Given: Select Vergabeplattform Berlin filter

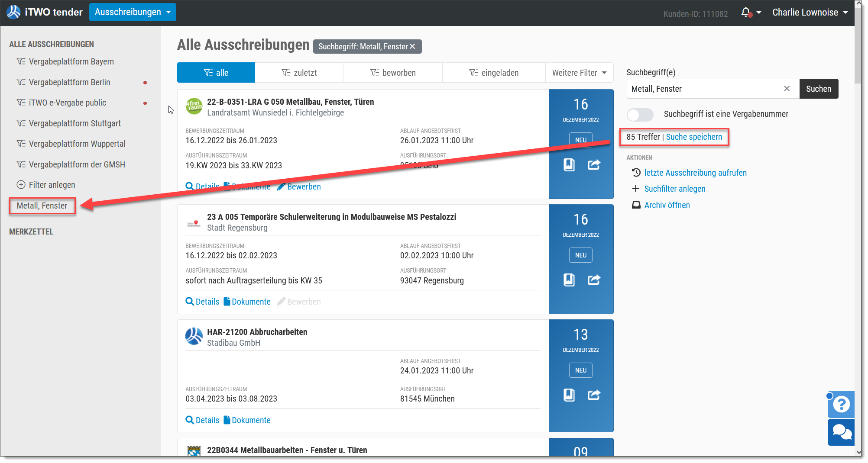Looking at the screenshot, I should click(69, 82).
